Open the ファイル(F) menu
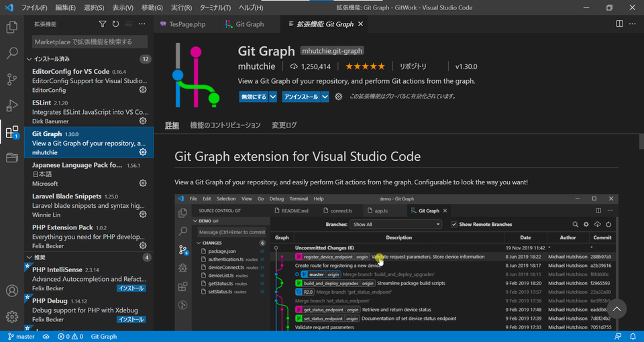 pyautogui.click(x=34, y=8)
